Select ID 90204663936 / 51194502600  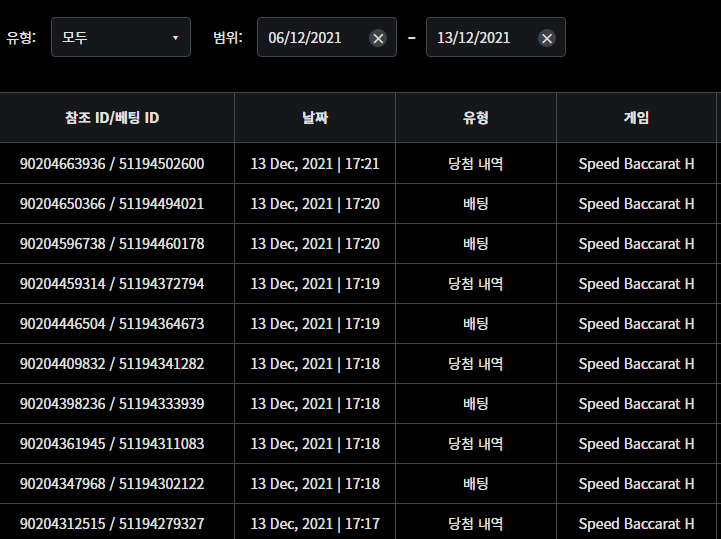click(x=112, y=164)
